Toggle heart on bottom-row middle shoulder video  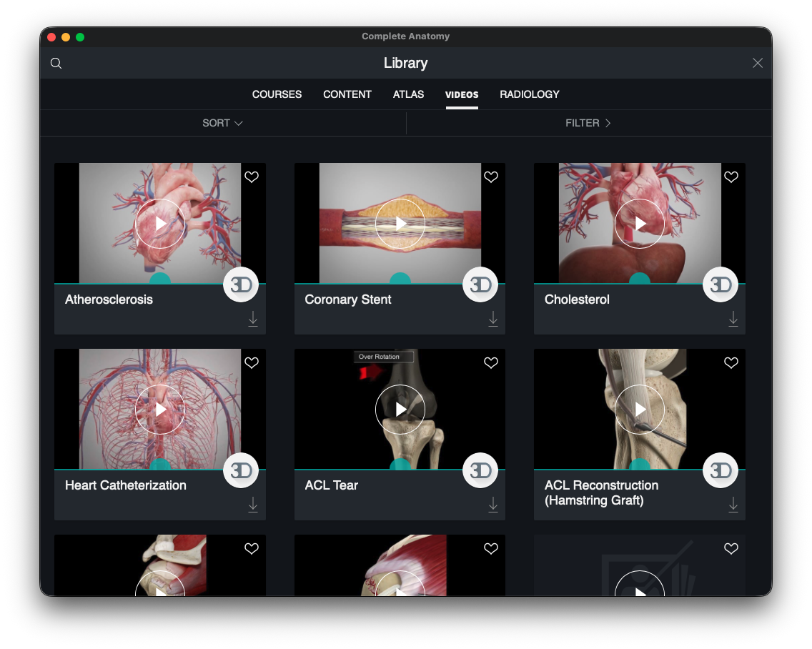click(x=491, y=548)
